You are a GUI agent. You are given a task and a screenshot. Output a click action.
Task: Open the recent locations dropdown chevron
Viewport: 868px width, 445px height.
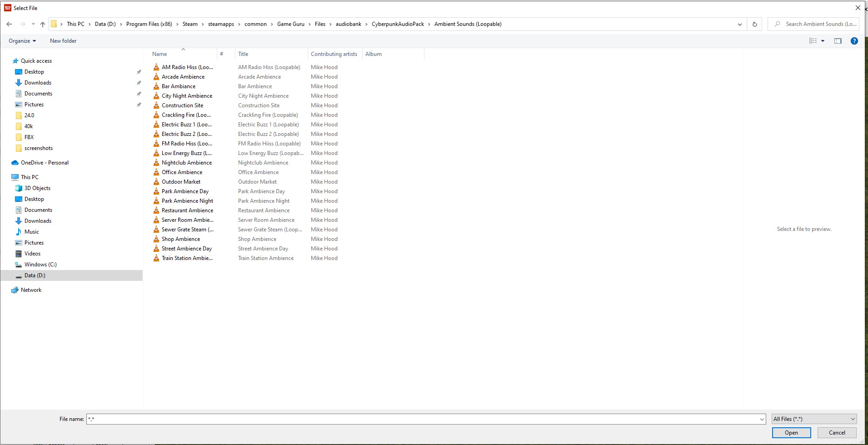tap(33, 24)
